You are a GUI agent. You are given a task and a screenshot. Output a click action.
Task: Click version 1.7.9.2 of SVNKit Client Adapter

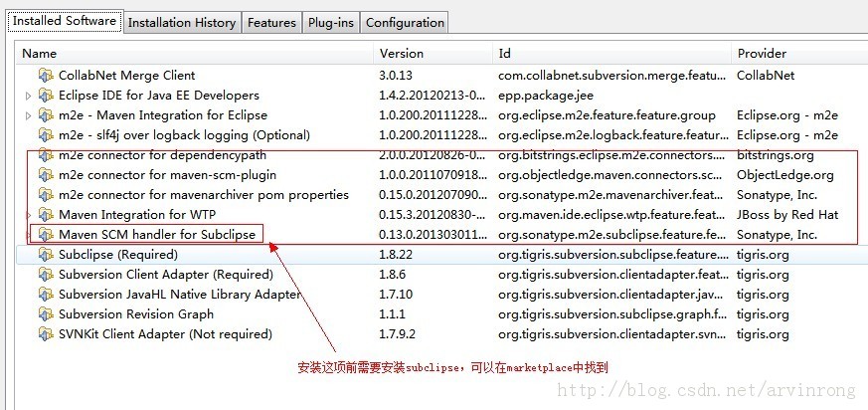(397, 334)
